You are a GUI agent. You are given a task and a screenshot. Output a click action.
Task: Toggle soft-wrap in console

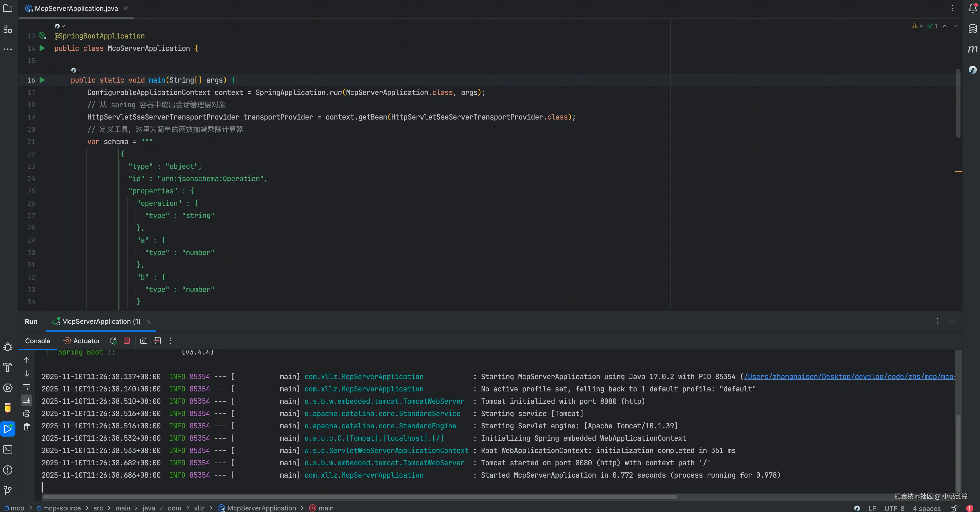(x=27, y=387)
